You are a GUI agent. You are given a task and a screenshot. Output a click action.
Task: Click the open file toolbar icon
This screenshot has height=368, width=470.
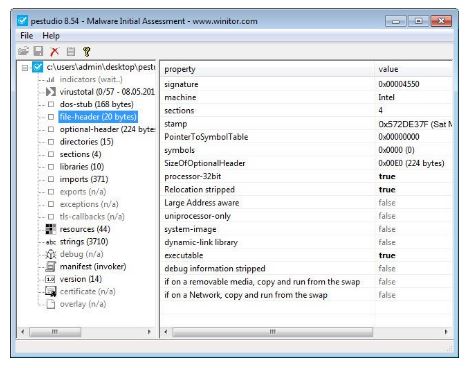click(x=23, y=51)
